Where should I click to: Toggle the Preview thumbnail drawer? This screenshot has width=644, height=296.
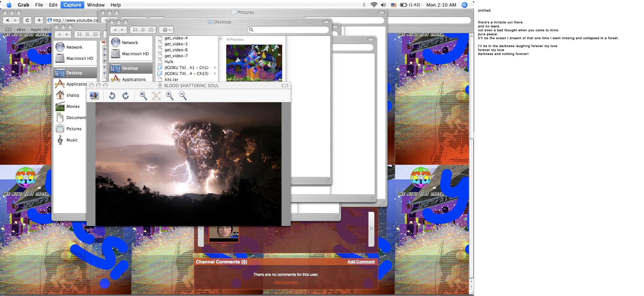pyautogui.click(x=94, y=96)
